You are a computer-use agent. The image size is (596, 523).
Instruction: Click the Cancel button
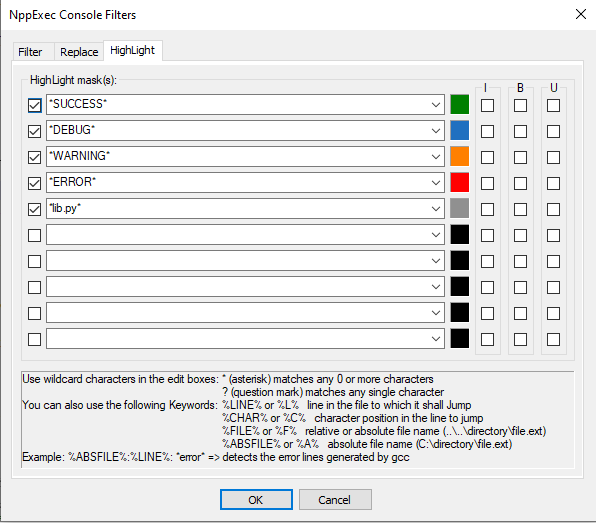click(x=335, y=499)
